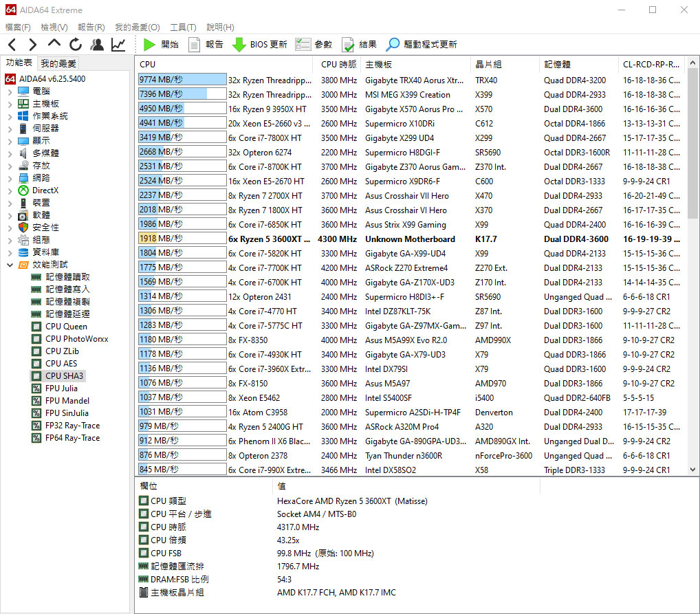Screen dimensions: 700x614
Task: Click the 7396 MB/秒 result bar
Action: click(x=182, y=94)
